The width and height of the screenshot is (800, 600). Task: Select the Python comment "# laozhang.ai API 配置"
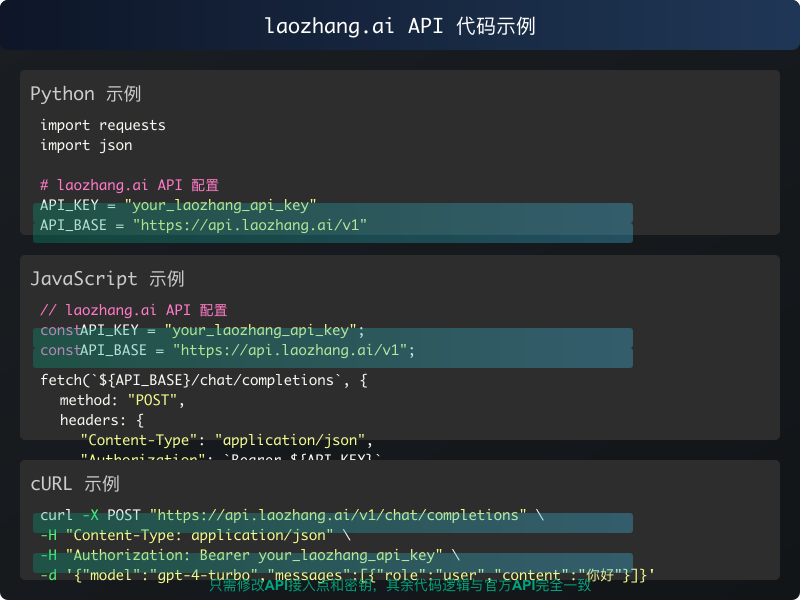click(x=130, y=185)
